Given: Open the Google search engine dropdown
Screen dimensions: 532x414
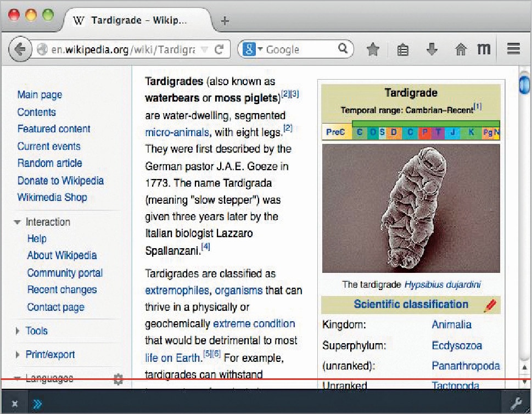Looking at the screenshot, I should point(253,49).
